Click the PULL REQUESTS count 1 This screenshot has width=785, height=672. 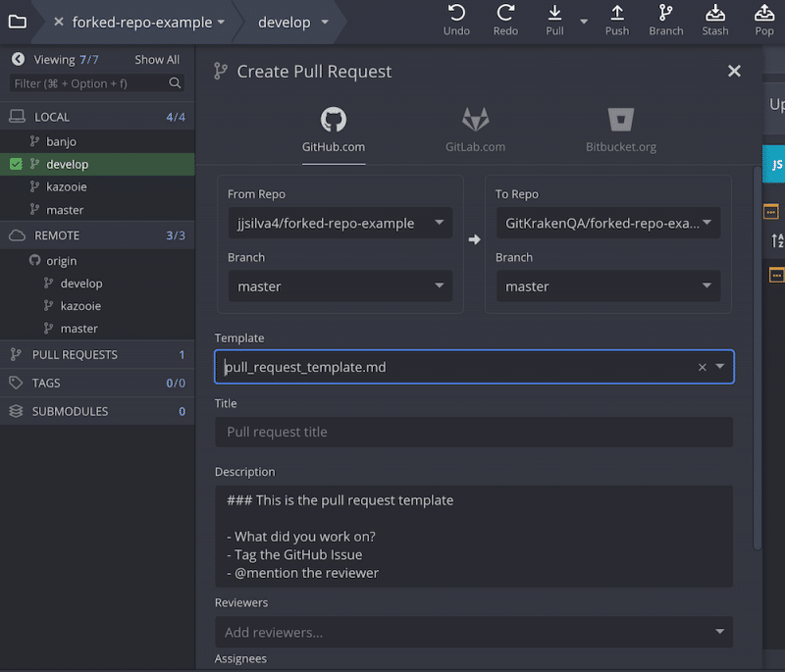pos(182,354)
